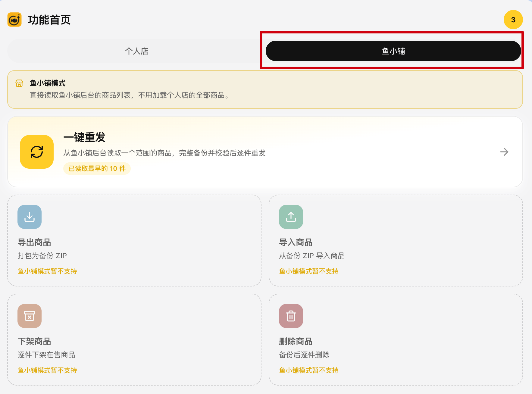Click 鱼小铺模式暂不支持 under 导入商品
Viewport: 532px width, 394px height.
click(309, 271)
